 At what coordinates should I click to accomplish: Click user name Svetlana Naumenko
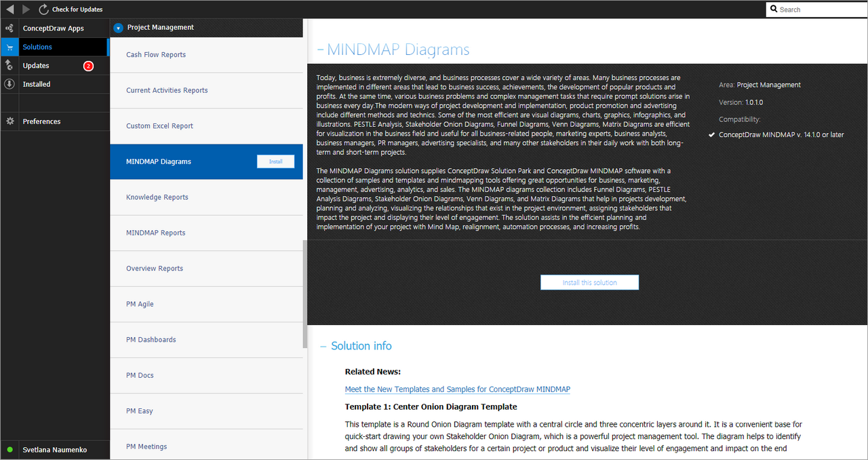pyautogui.click(x=55, y=450)
